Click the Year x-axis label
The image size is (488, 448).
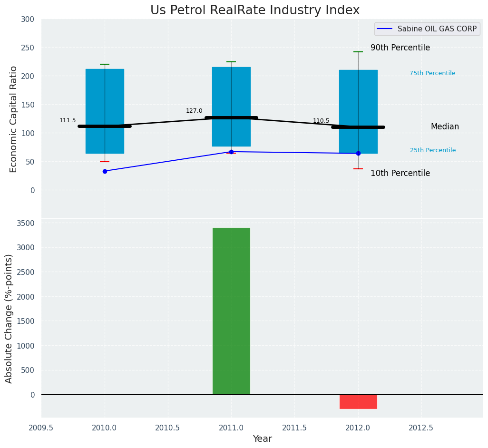(x=262, y=439)
